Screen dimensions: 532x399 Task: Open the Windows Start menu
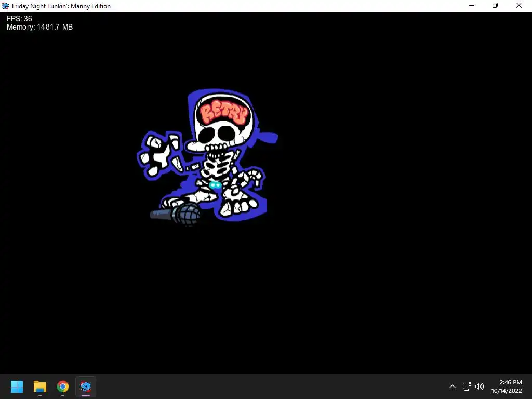point(17,387)
